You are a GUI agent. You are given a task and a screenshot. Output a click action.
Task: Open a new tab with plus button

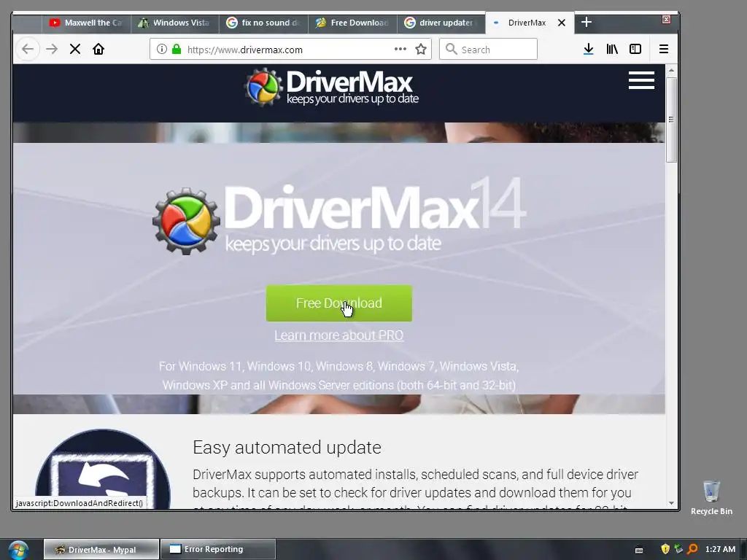click(587, 23)
